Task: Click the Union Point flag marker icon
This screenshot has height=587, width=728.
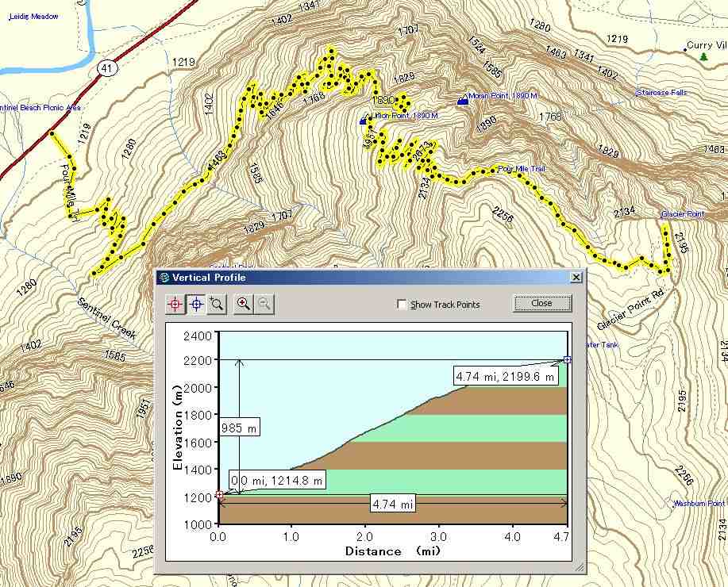Action: coord(364,121)
